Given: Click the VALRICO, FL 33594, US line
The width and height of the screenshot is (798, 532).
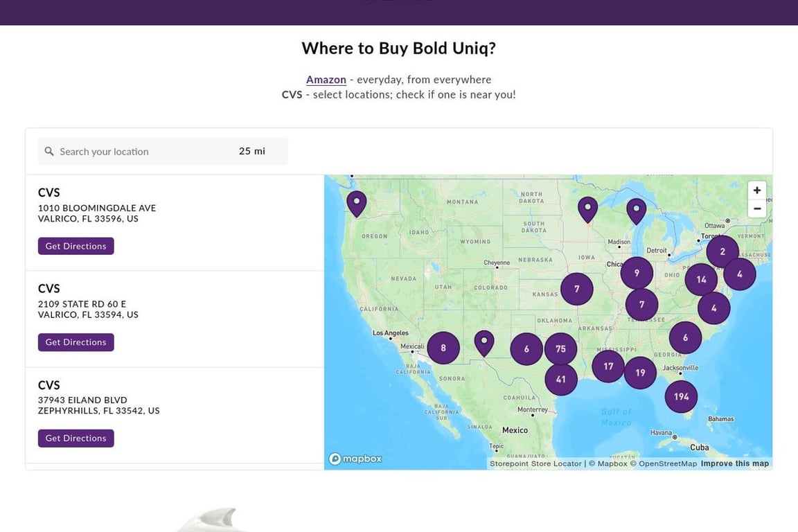Looking at the screenshot, I should [88, 314].
